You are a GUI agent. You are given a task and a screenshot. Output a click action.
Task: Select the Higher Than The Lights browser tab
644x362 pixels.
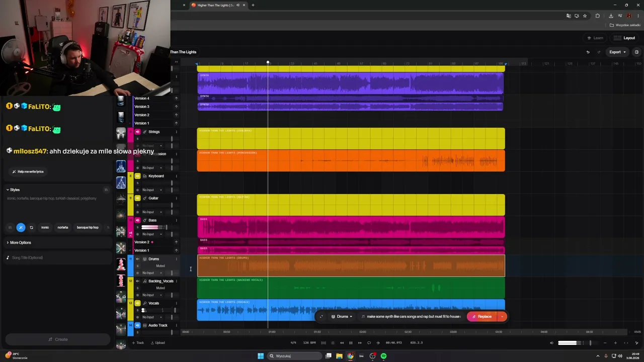point(218,5)
